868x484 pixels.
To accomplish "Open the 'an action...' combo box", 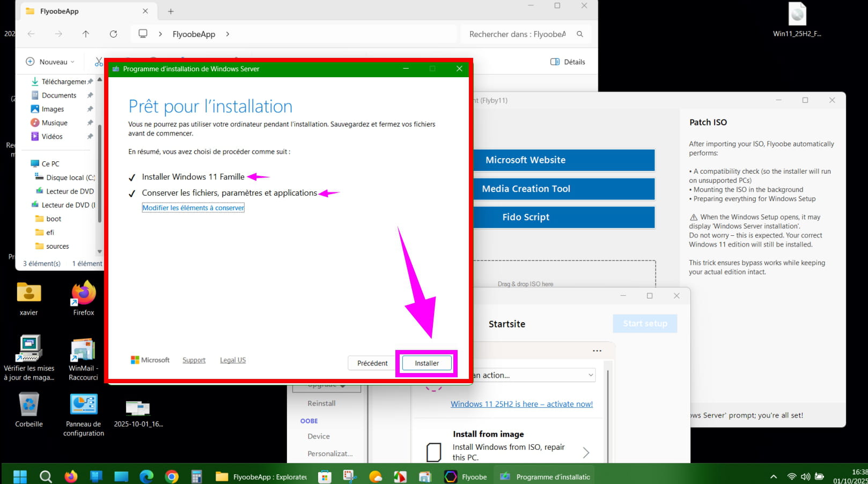I will coord(534,375).
